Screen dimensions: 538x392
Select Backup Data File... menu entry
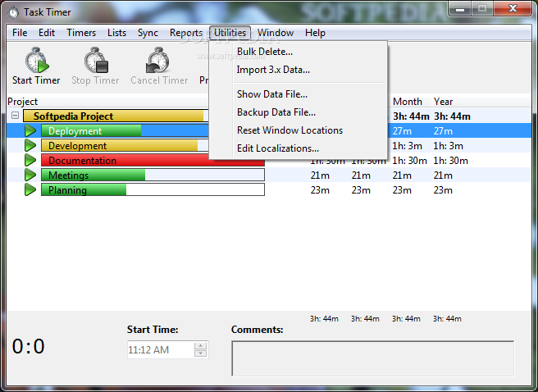point(299,112)
